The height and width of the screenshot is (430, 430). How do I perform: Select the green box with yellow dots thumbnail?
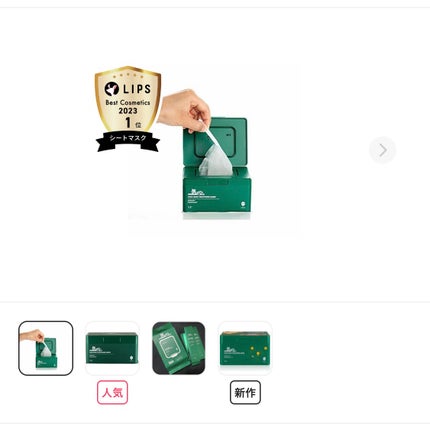pyautogui.click(x=245, y=348)
